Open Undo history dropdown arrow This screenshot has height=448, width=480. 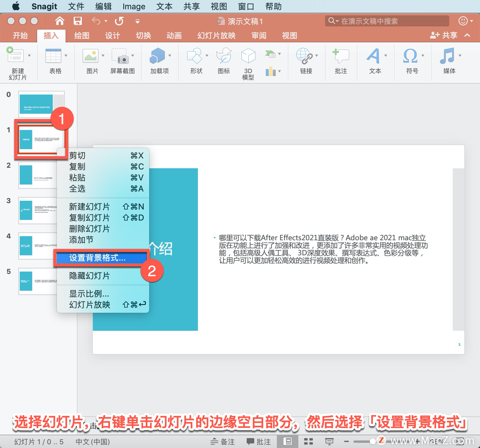[106, 21]
